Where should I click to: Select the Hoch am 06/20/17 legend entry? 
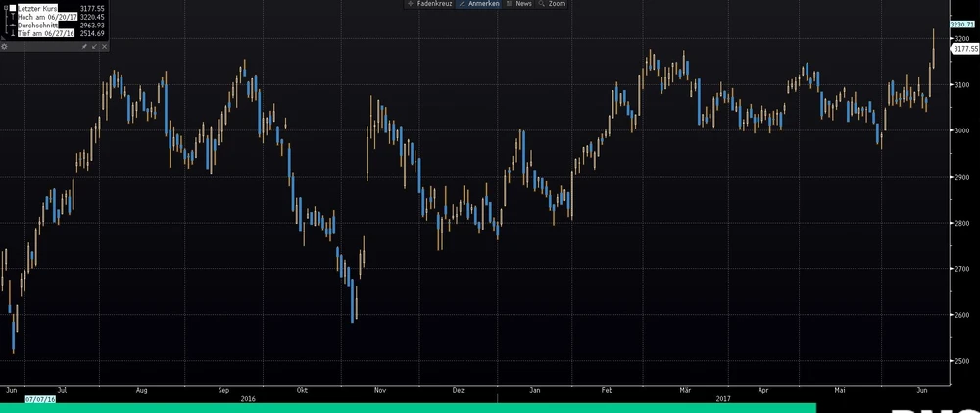47,17
